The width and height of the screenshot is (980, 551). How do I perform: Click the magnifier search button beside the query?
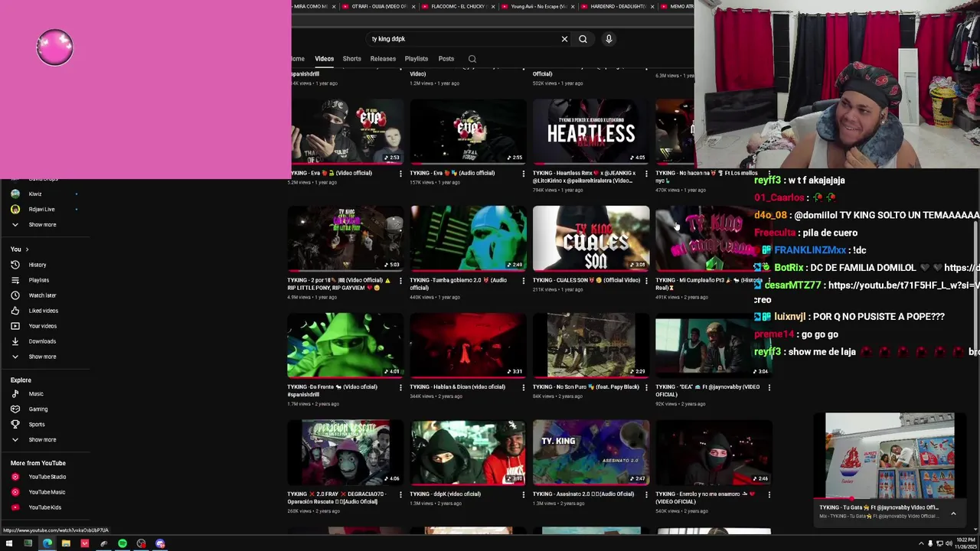[x=583, y=39]
